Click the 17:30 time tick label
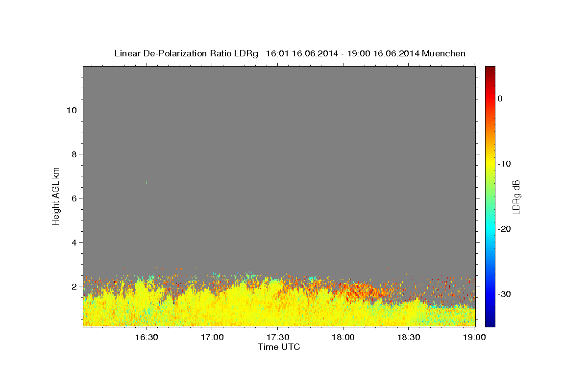Image resolution: width=588 pixels, height=392 pixels. pyautogui.click(x=277, y=337)
